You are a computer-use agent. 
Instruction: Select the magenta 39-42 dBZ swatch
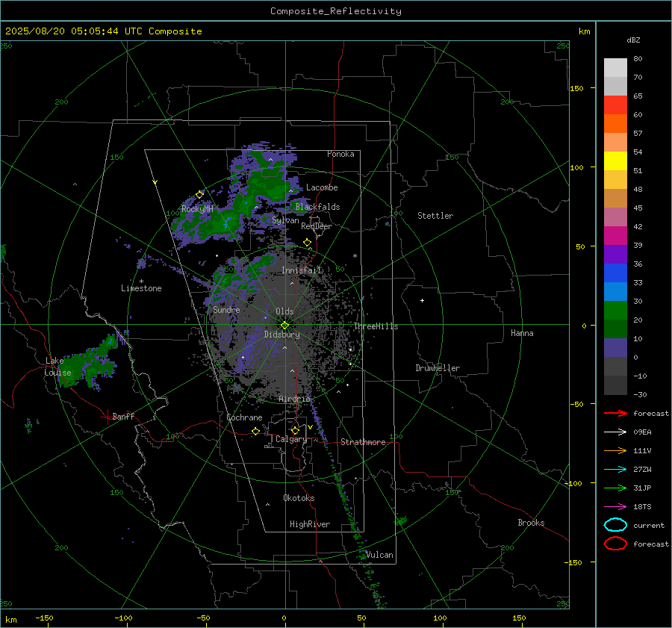coord(615,236)
